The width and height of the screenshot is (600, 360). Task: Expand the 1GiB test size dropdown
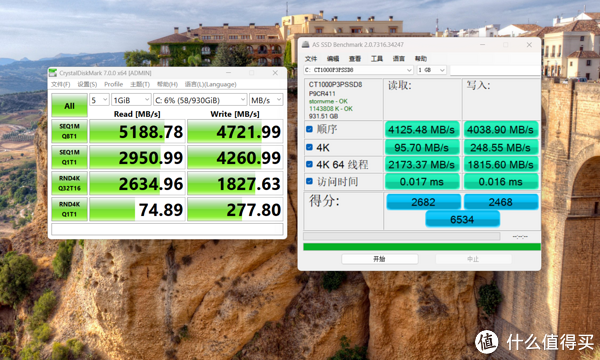(131, 100)
